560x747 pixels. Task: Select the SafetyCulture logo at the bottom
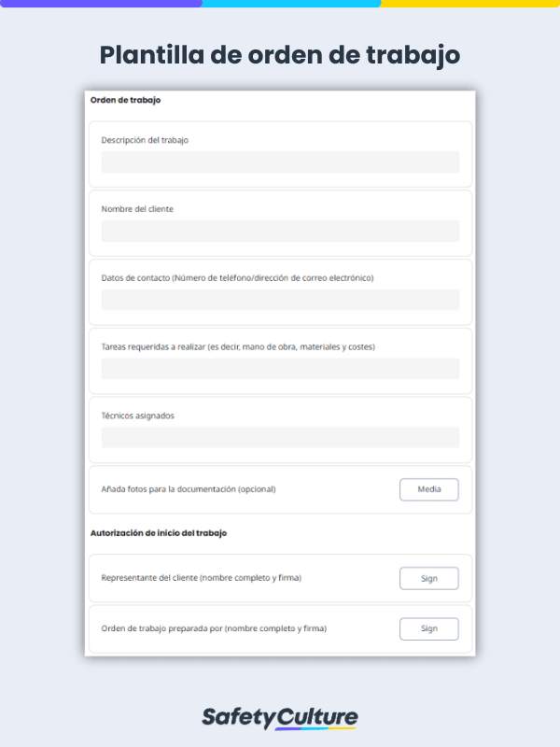point(280,716)
